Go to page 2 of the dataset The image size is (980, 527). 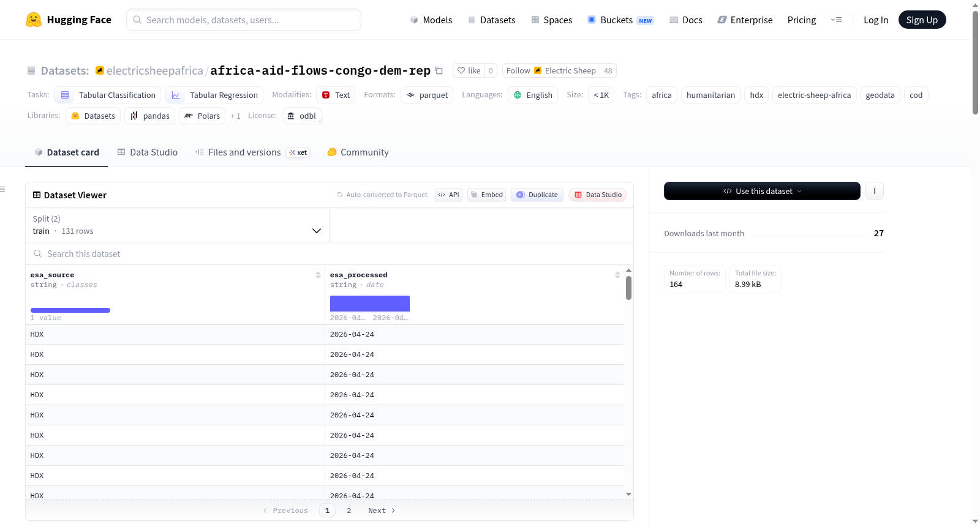click(349, 510)
